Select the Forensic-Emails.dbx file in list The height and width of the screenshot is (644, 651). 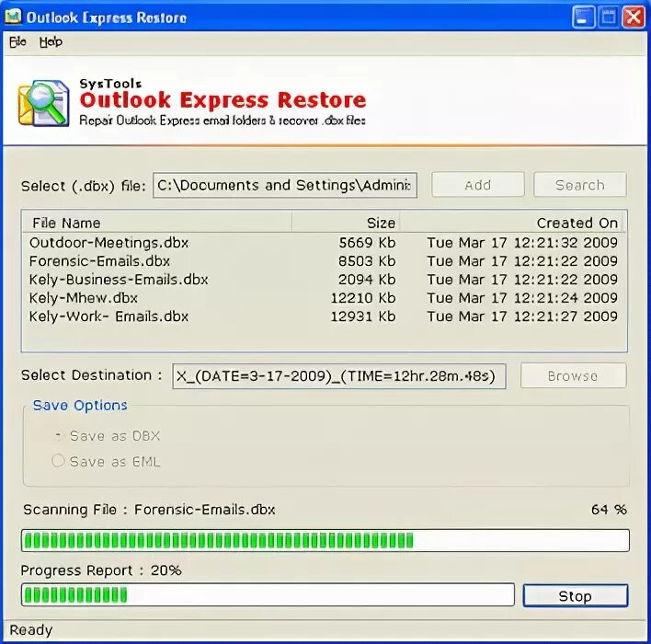click(x=324, y=261)
